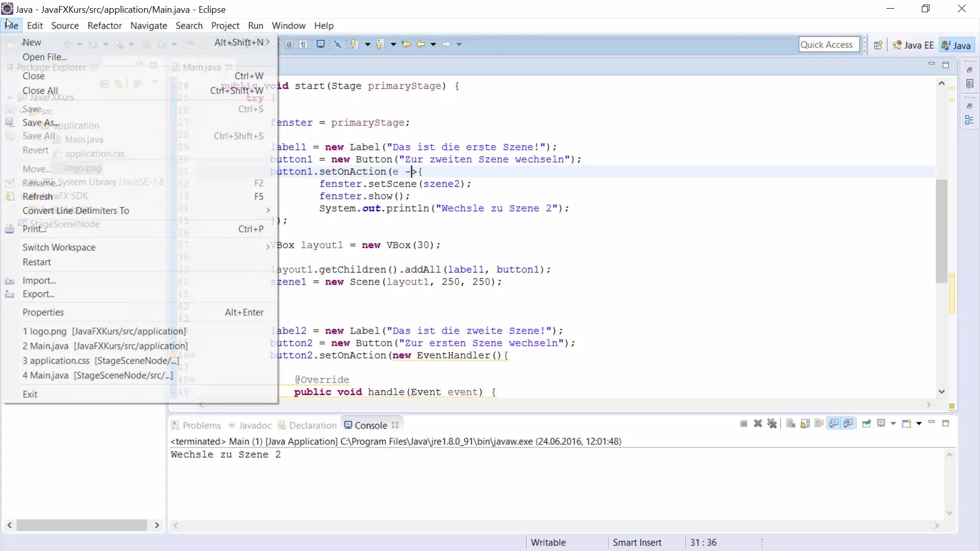Switch to the Declaration tab
This screenshot has width=980, height=551.
coord(307,425)
